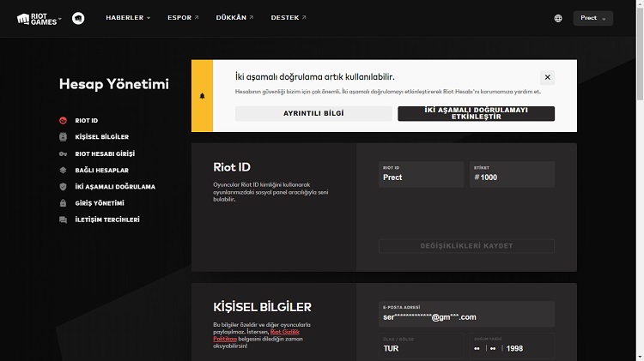The image size is (644, 361).
Task: Click the banner title about İki aşamalı doğrulama
Action: click(314, 76)
